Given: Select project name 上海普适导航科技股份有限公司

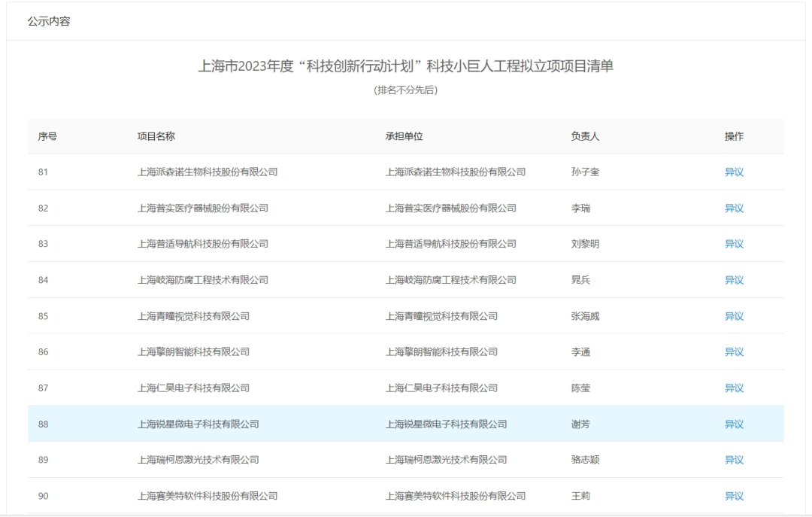Looking at the screenshot, I should [202, 245].
